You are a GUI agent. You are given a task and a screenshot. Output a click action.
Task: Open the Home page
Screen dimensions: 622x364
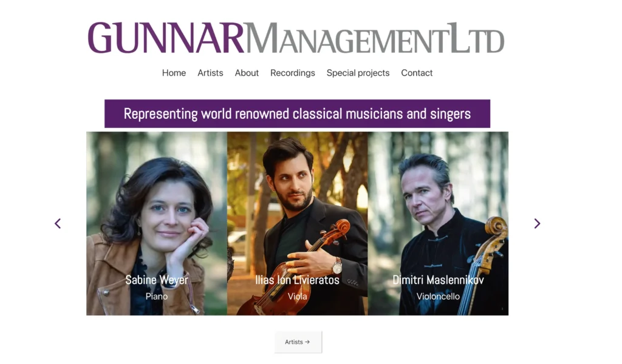(x=174, y=73)
